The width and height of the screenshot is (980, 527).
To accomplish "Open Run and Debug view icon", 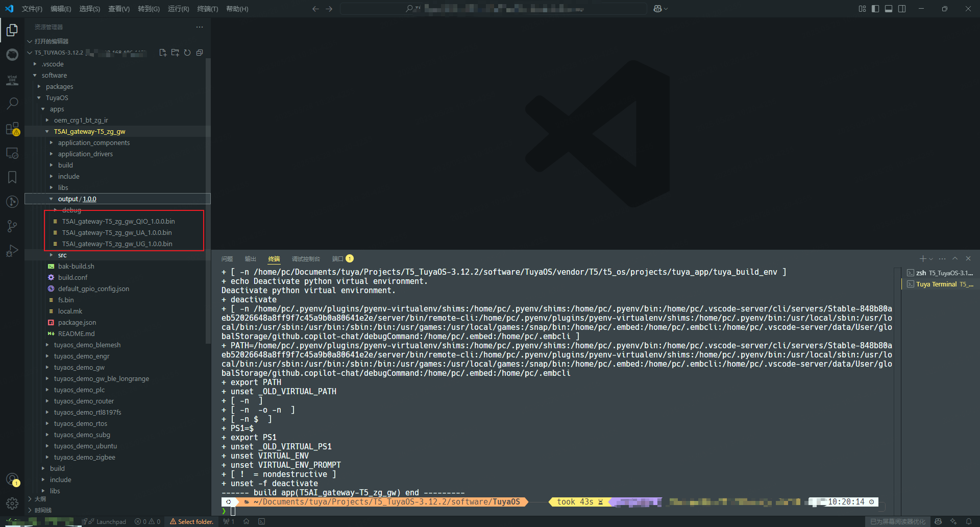I will pos(12,251).
